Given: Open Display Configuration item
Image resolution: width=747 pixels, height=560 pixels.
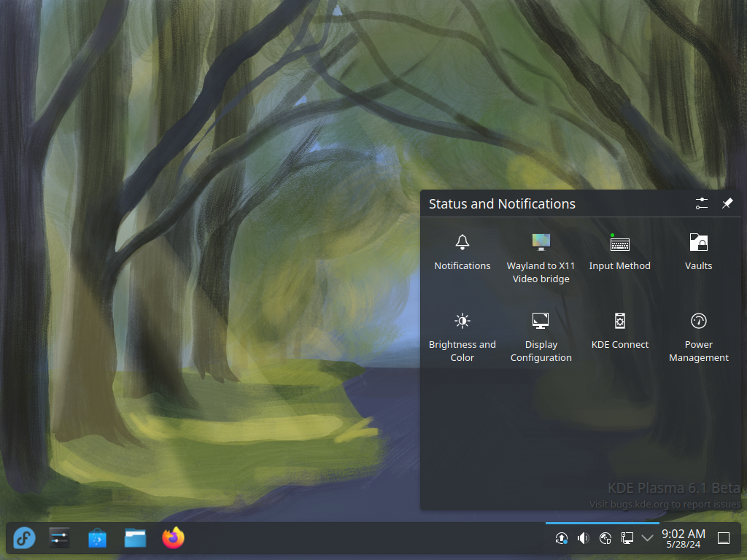Looking at the screenshot, I should pos(541,337).
